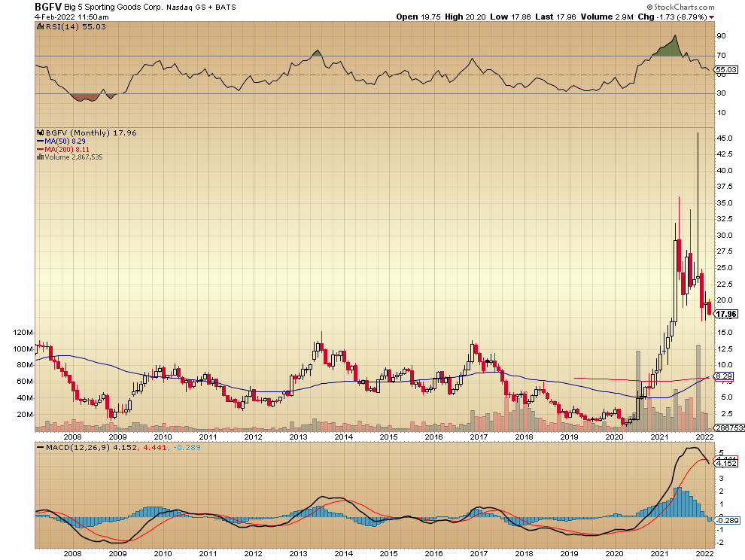
Task: Click the red down-triangle beside the Chg value
Action: pyautogui.click(x=711, y=17)
